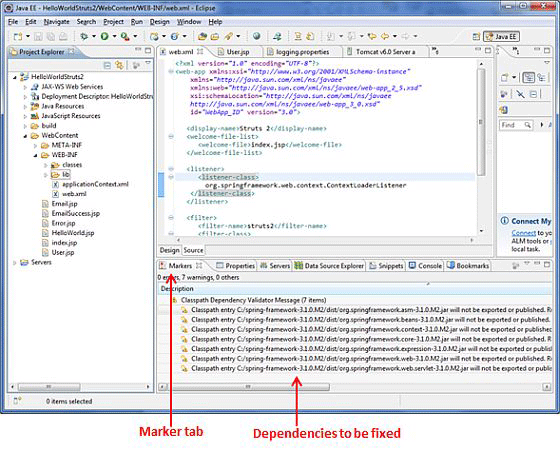Expand the META-INF folder
This screenshot has width=560, height=451.
coord(35,145)
